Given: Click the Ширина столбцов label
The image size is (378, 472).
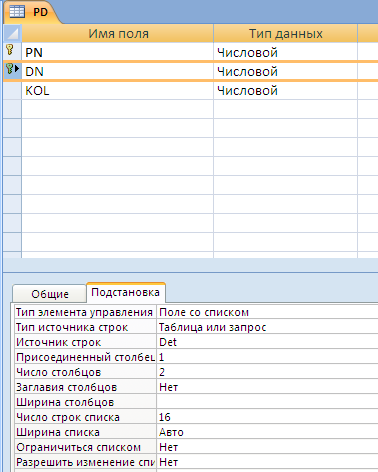Looking at the screenshot, I should (65, 402).
